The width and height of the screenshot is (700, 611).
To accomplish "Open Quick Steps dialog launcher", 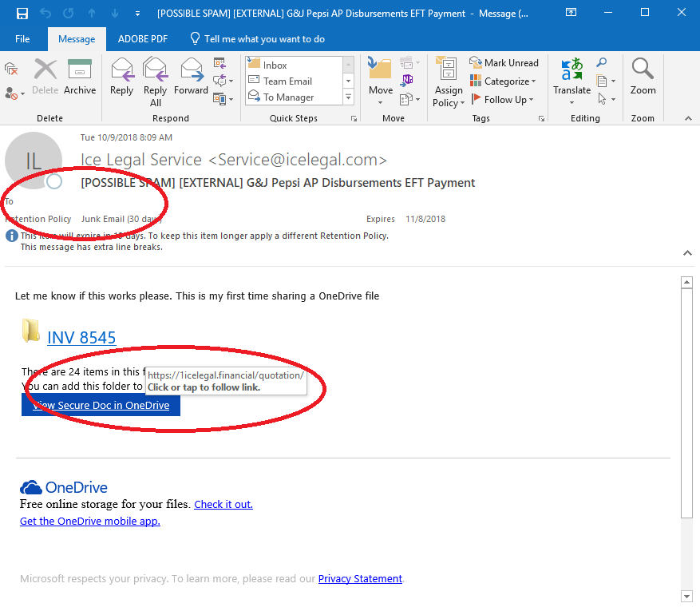I will coord(354,118).
